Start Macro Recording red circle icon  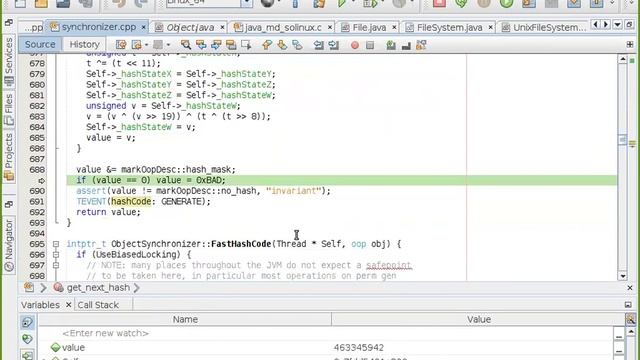pos(355,45)
